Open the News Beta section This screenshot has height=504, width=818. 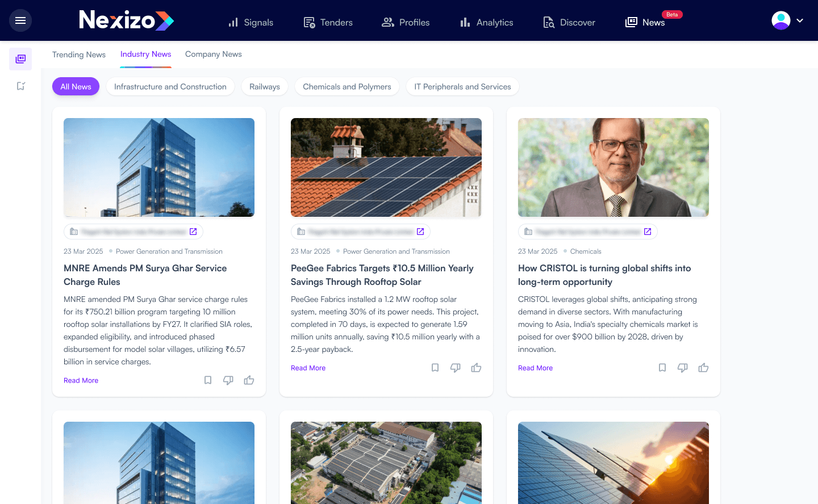[653, 21]
